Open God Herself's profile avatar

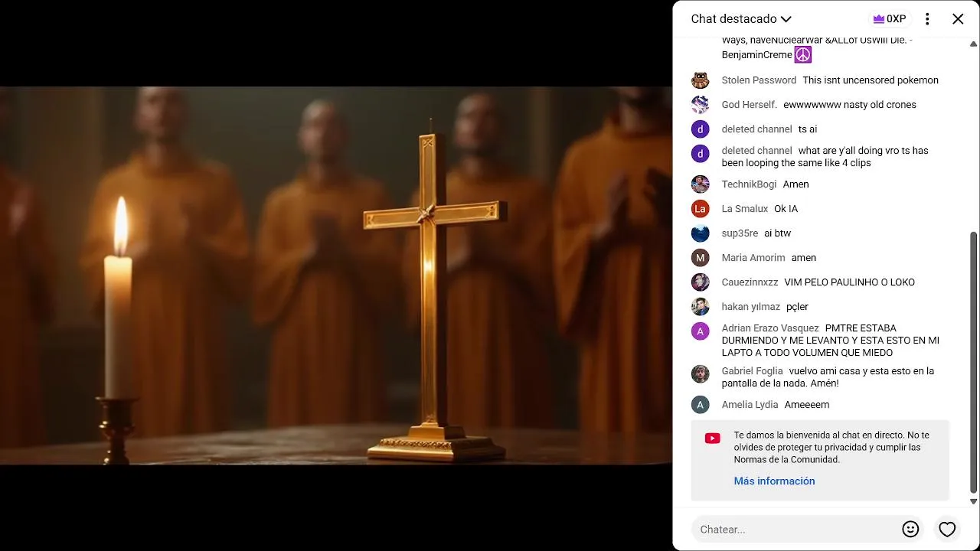coord(700,105)
